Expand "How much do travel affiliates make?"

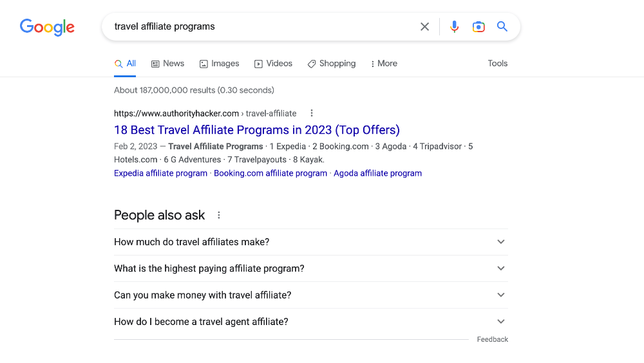click(x=501, y=242)
